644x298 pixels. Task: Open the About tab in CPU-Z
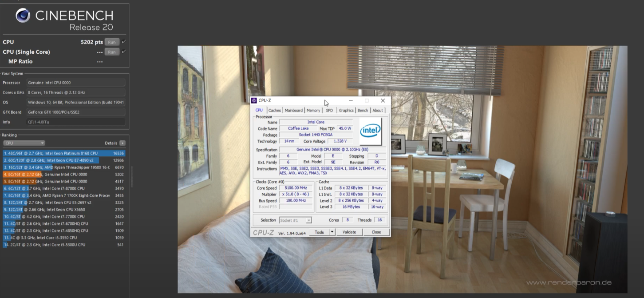point(378,110)
